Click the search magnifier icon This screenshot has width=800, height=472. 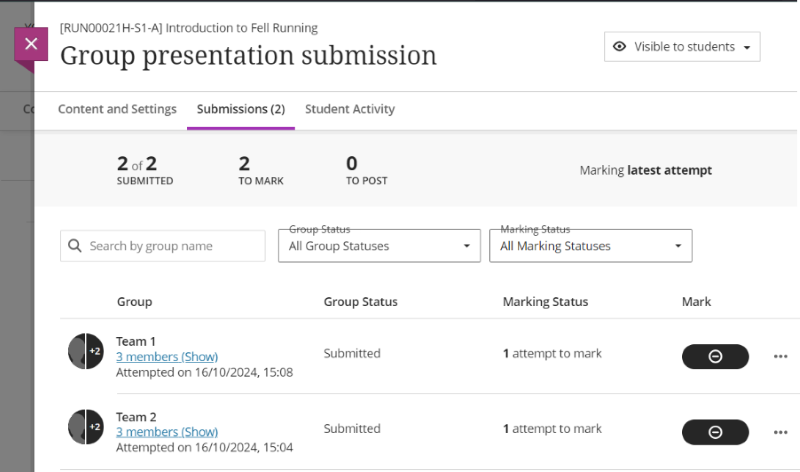tap(75, 246)
